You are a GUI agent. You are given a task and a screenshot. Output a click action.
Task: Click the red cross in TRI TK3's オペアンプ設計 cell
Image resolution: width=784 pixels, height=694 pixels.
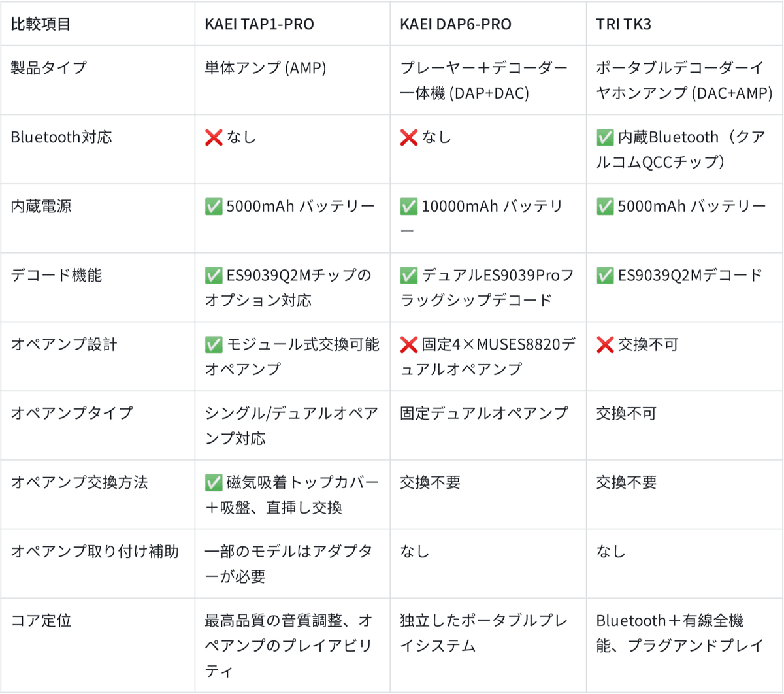click(605, 344)
